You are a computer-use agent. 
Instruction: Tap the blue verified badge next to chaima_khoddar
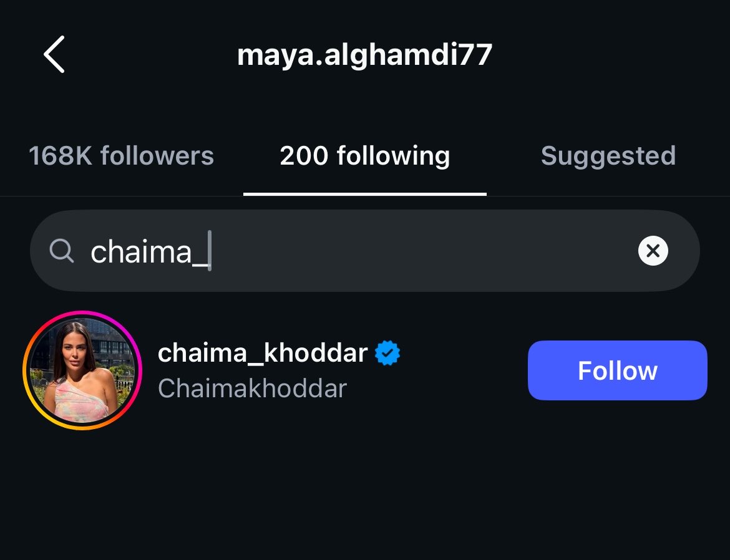[x=387, y=353]
